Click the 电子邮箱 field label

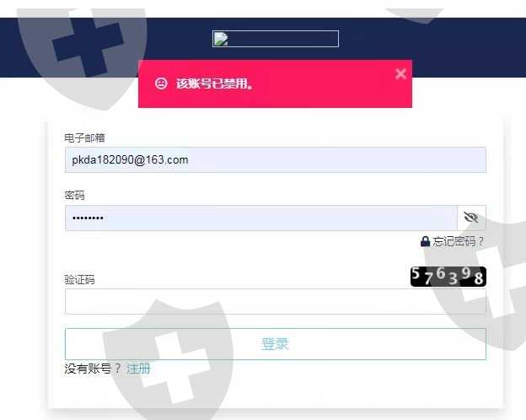pyautogui.click(x=84, y=137)
